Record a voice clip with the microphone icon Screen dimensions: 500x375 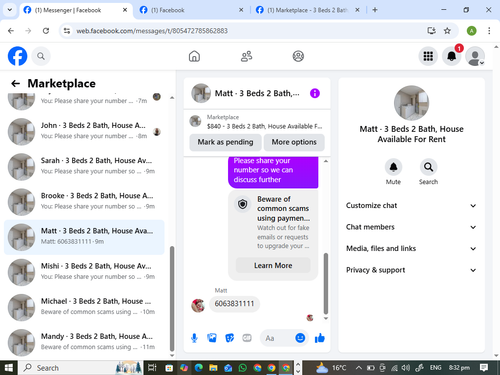pyautogui.click(x=194, y=338)
